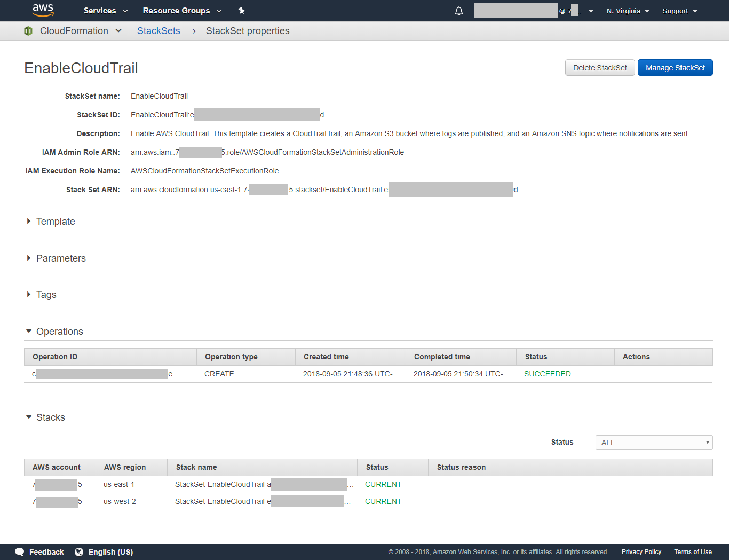Click the us-west-2 stack name cell

[x=264, y=501]
